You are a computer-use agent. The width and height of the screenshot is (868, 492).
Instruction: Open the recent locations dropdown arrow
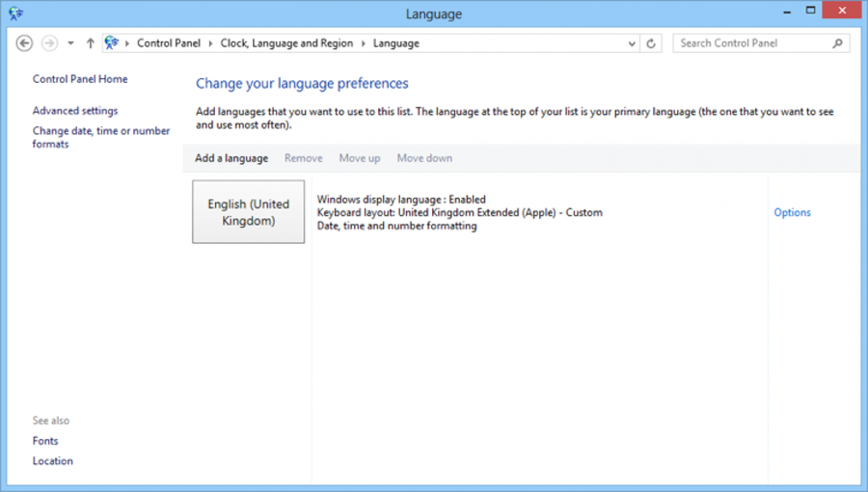click(x=70, y=43)
